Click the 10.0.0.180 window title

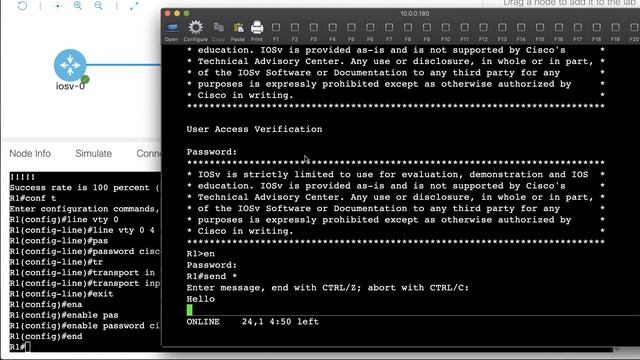click(415, 13)
